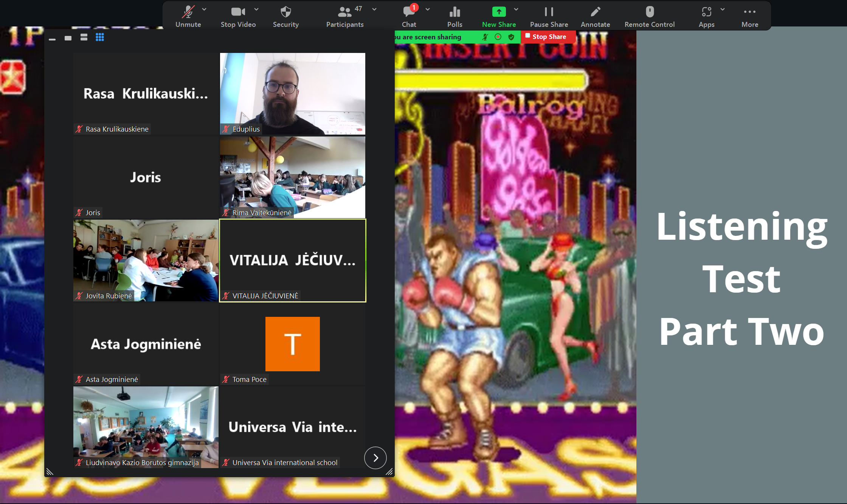Expand the arrow next to Participants
The height and width of the screenshot is (504, 847).
tap(374, 9)
